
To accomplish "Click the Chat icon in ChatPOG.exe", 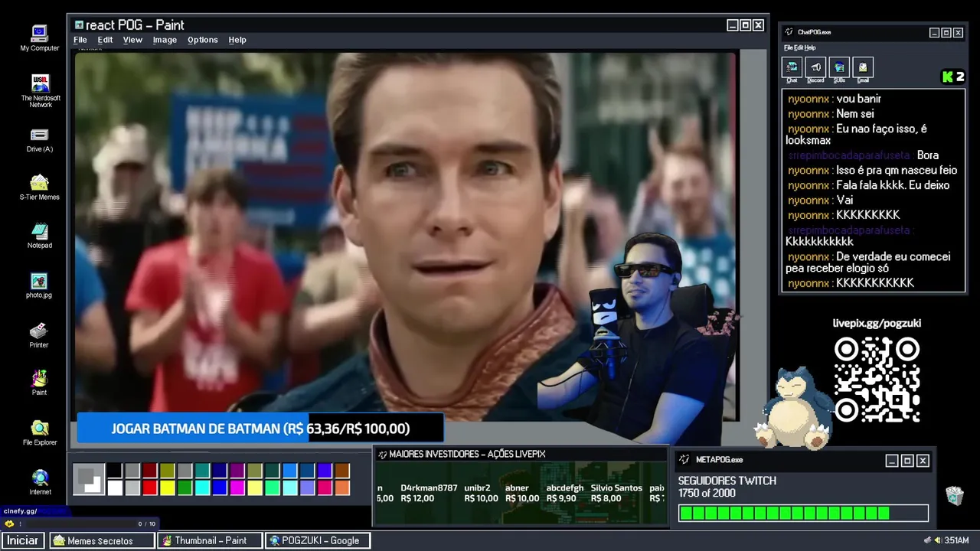I will click(x=792, y=69).
